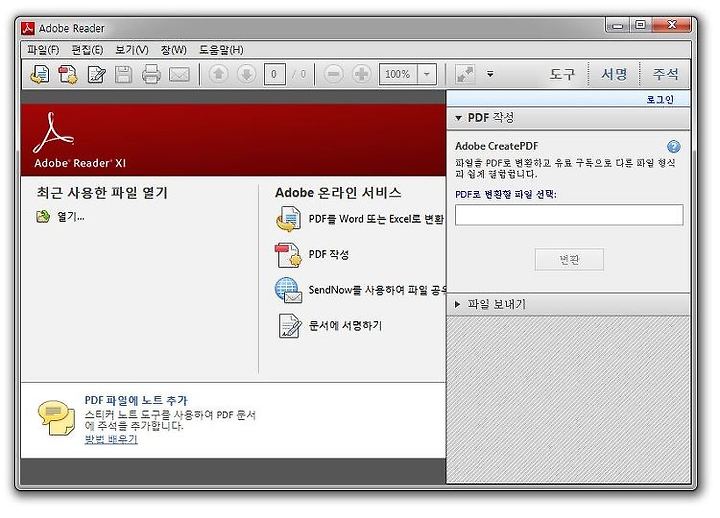Click 문서에 서명하기 link

click(x=345, y=326)
